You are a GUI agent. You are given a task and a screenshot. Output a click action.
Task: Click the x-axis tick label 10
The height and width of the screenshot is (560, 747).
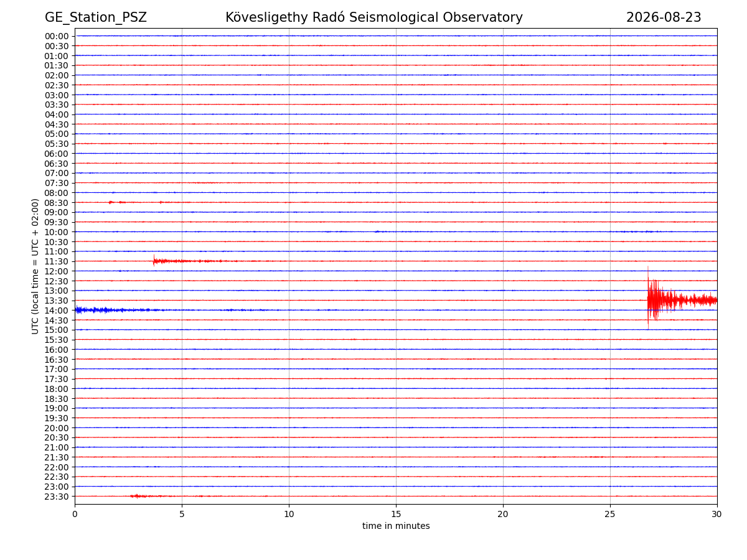(x=289, y=514)
